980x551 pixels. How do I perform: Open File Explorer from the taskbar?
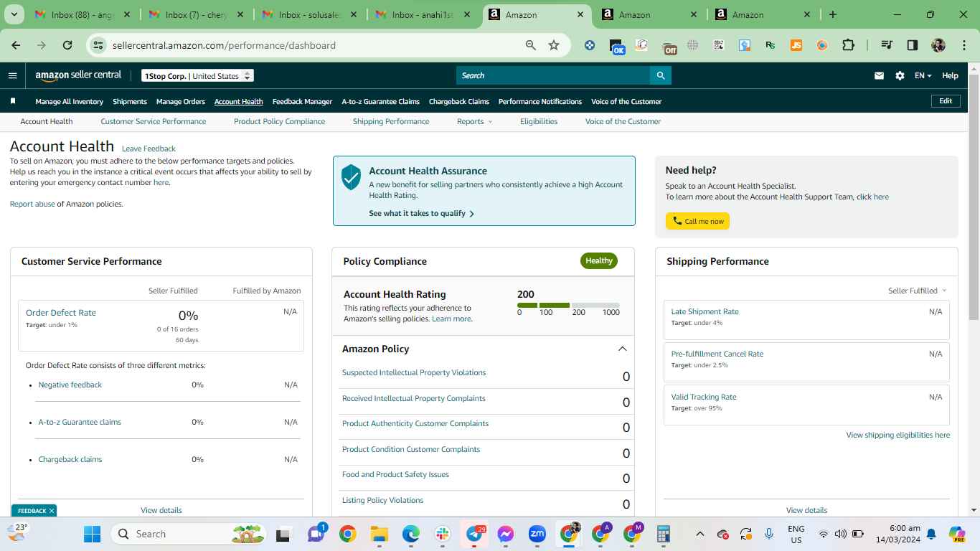pyautogui.click(x=379, y=534)
